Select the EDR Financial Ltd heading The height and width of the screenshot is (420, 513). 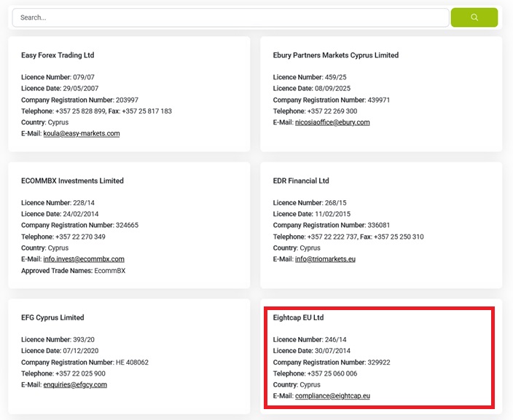pyautogui.click(x=301, y=181)
